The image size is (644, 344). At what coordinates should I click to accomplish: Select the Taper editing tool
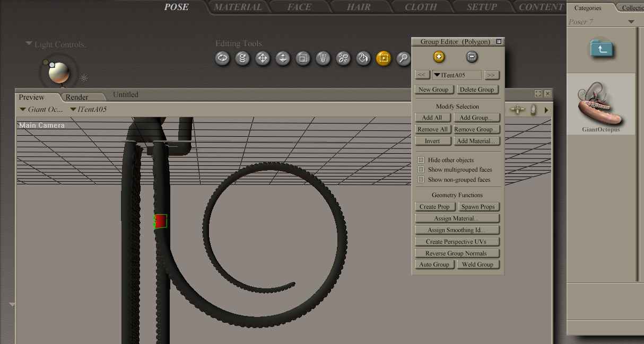(x=323, y=58)
